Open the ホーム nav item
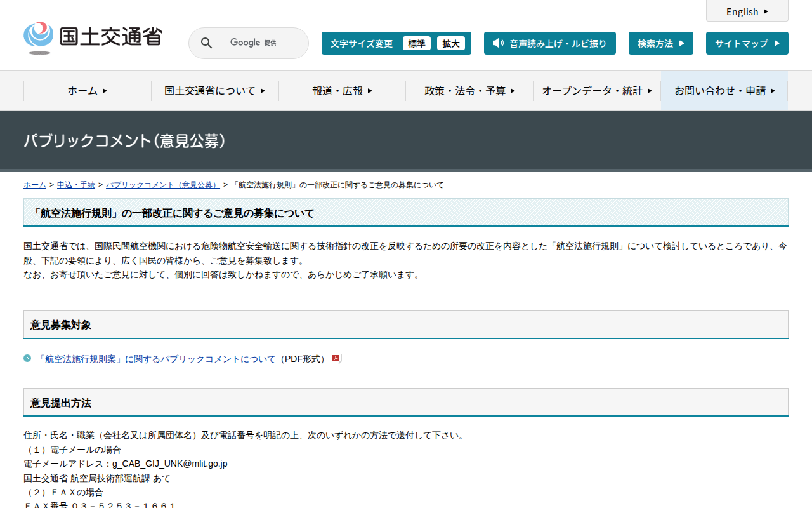The width and height of the screenshot is (812, 508). coord(88,91)
